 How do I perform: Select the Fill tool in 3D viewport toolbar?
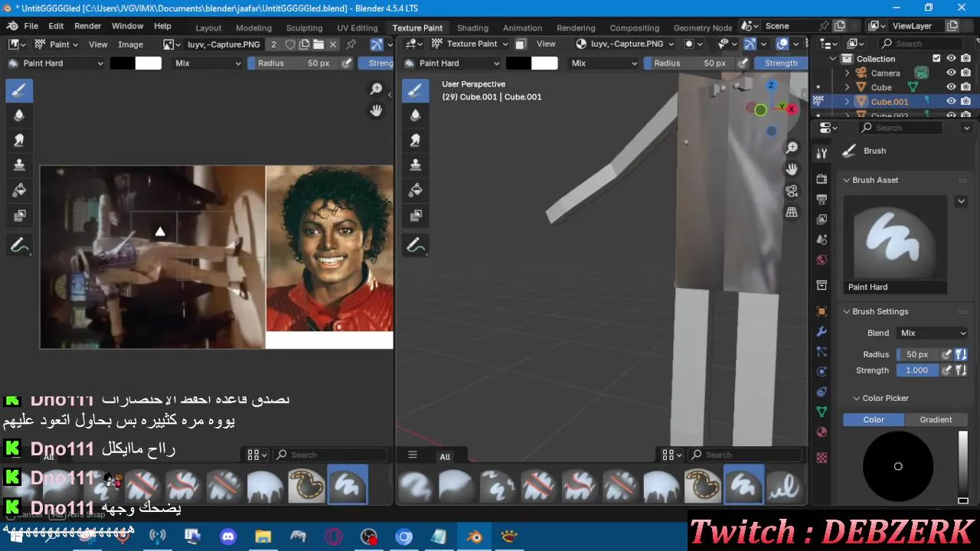point(415,191)
